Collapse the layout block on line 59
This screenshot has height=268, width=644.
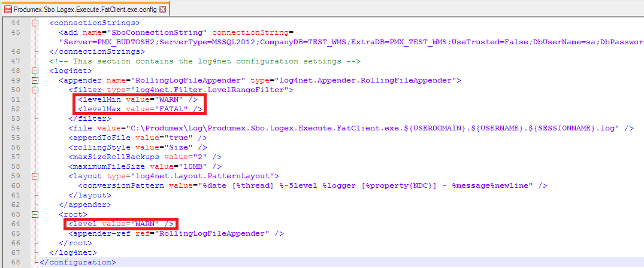click(35, 176)
